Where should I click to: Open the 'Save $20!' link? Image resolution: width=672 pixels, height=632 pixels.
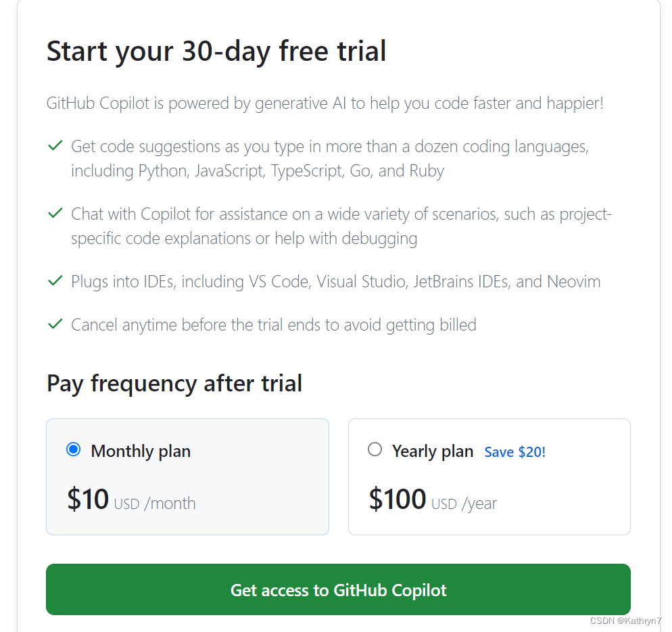coord(514,452)
